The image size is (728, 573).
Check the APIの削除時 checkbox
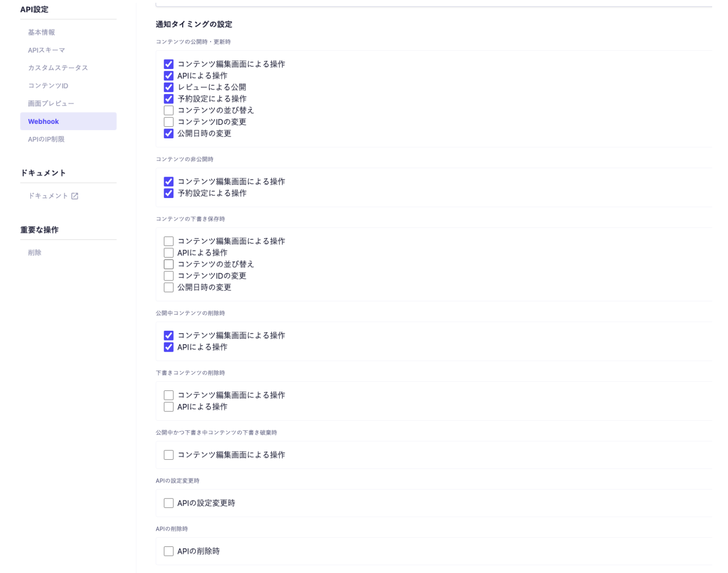click(x=169, y=551)
